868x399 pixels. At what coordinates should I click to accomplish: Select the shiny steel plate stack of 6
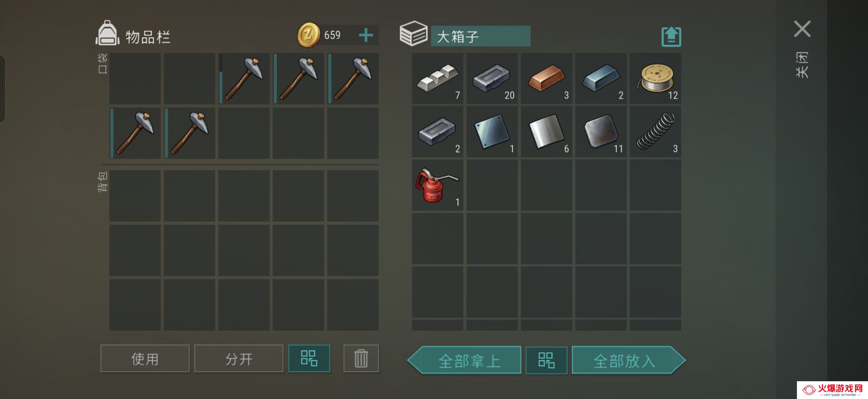tap(546, 132)
